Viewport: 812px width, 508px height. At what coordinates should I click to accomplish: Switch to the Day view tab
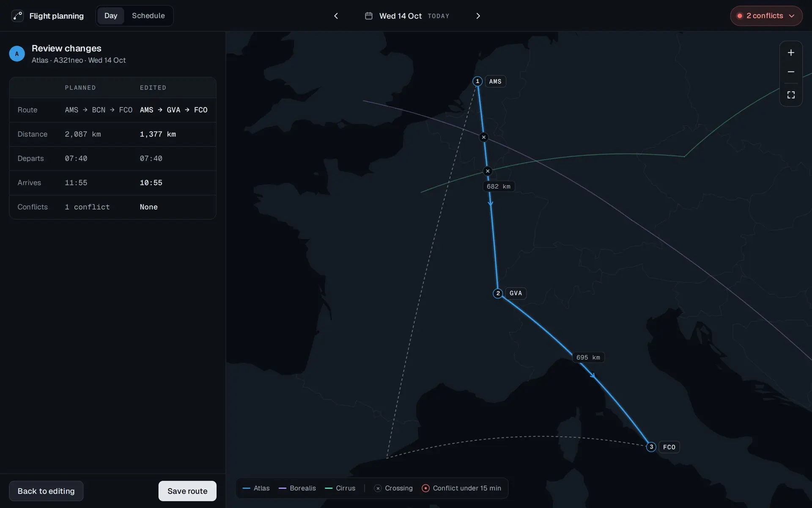click(x=111, y=16)
